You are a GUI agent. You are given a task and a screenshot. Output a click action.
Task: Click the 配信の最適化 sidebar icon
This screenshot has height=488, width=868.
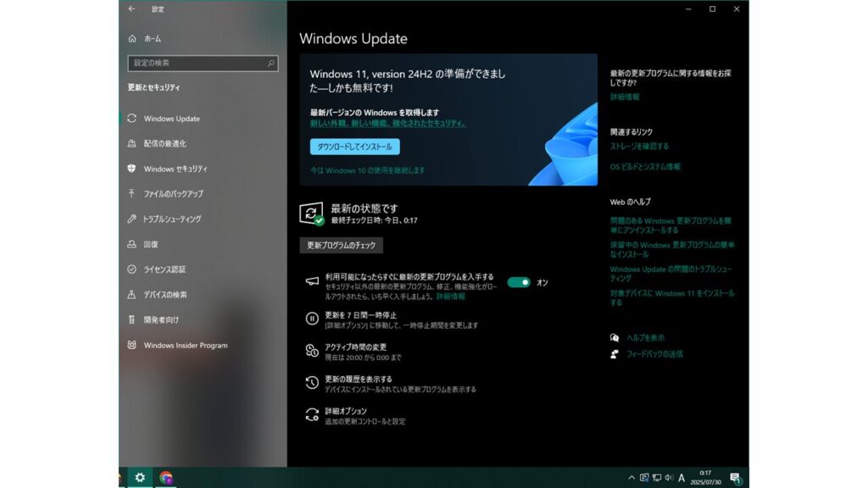[x=131, y=143]
